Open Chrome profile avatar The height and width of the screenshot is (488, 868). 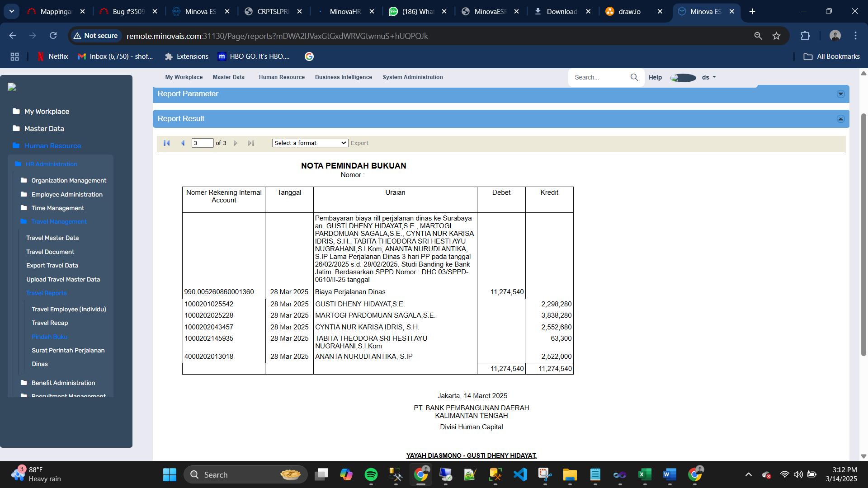tap(835, 36)
